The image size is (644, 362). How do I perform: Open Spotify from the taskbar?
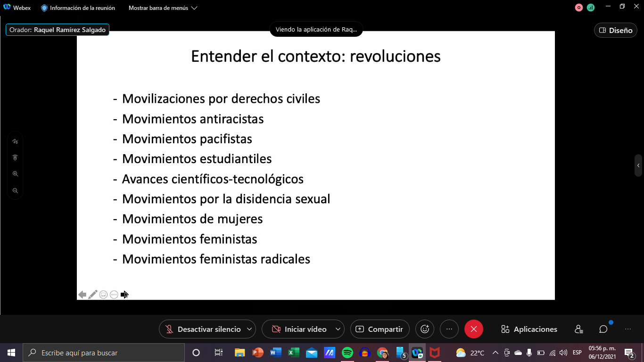click(347, 353)
